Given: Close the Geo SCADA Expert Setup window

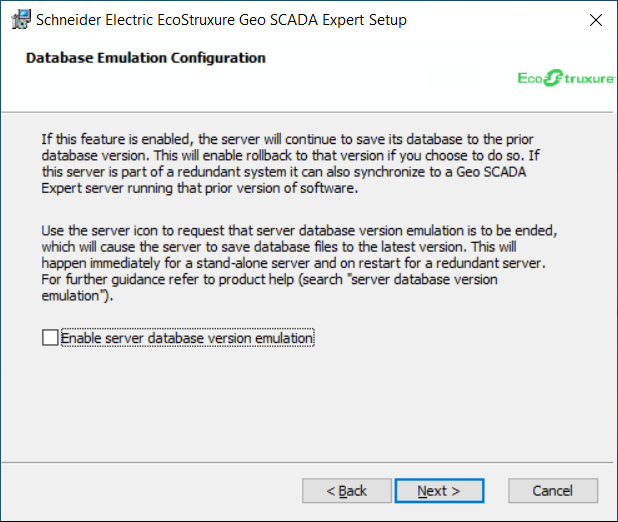Looking at the screenshot, I should point(595,19).
